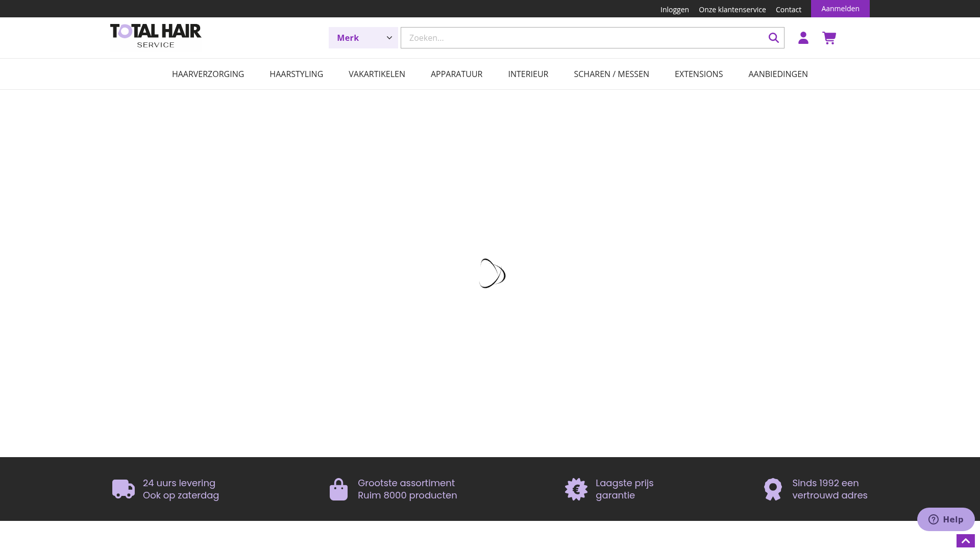
Task: Open the Merk brand dropdown
Action: pos(363,38)
